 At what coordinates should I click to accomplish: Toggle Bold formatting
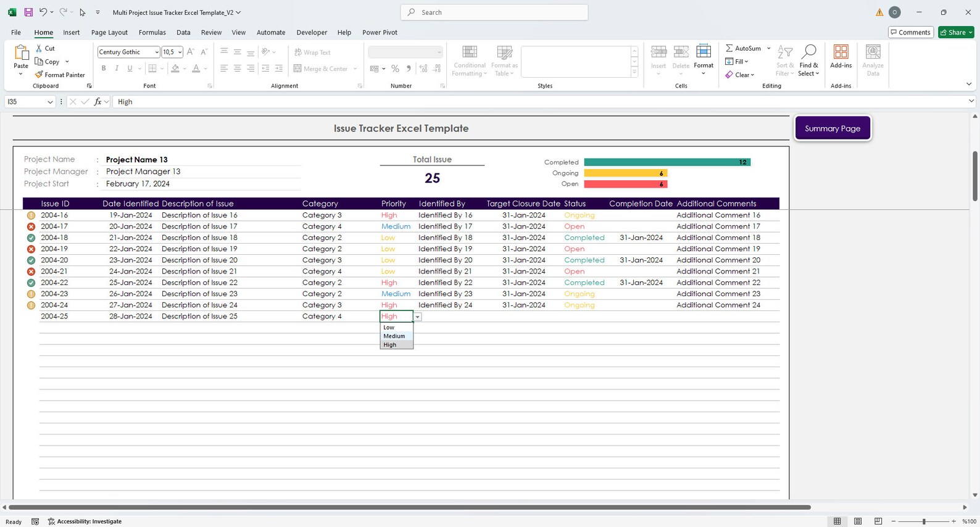pyautogui.click(x=104, y=68)
